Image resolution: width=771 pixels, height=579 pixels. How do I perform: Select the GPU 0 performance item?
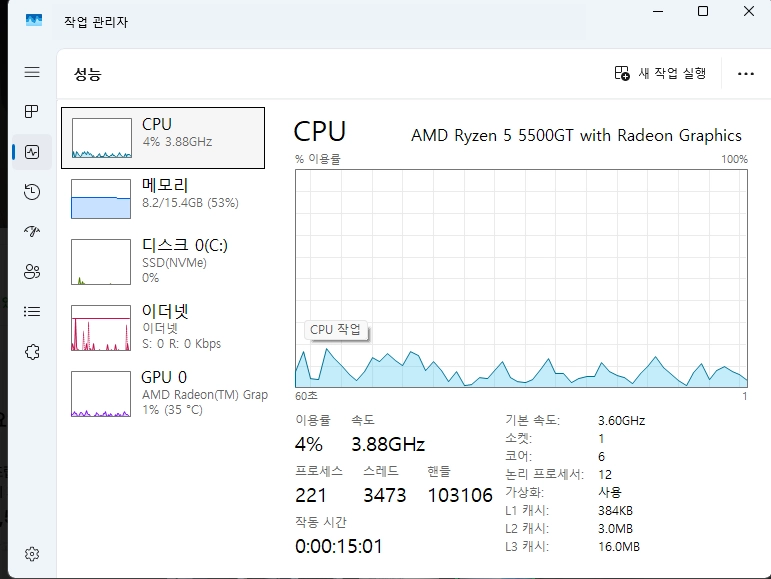click(163, 393)
